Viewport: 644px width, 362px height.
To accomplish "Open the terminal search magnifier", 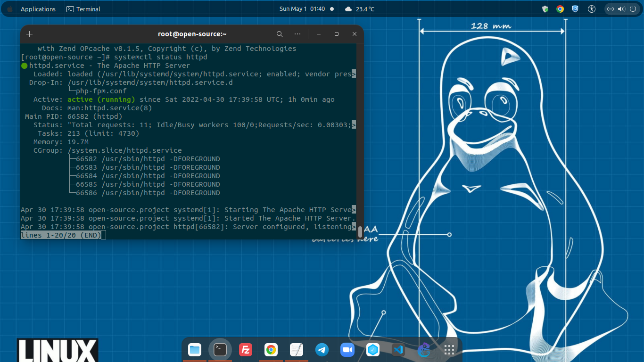I will pos(280,34).
